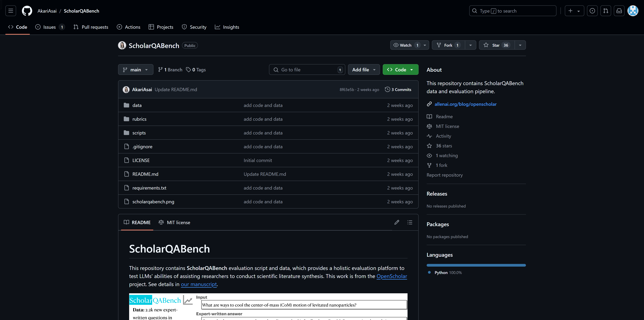The height and width of the screenshot is (320, 644).
Task: Open the main branch selector
Action: tap(136, 70)
